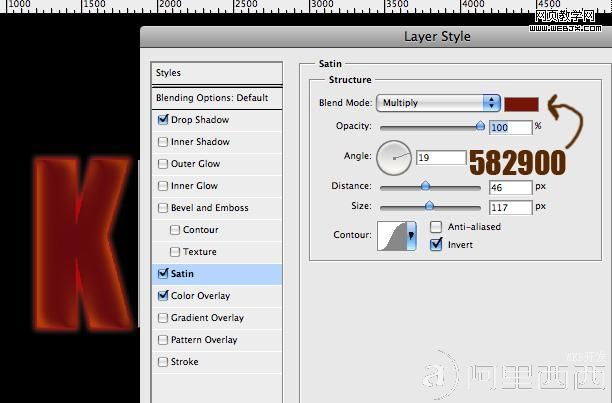Click the Distance slider handle
The image size is (612, 403).
pyautogui.click(x=425, y=185)
